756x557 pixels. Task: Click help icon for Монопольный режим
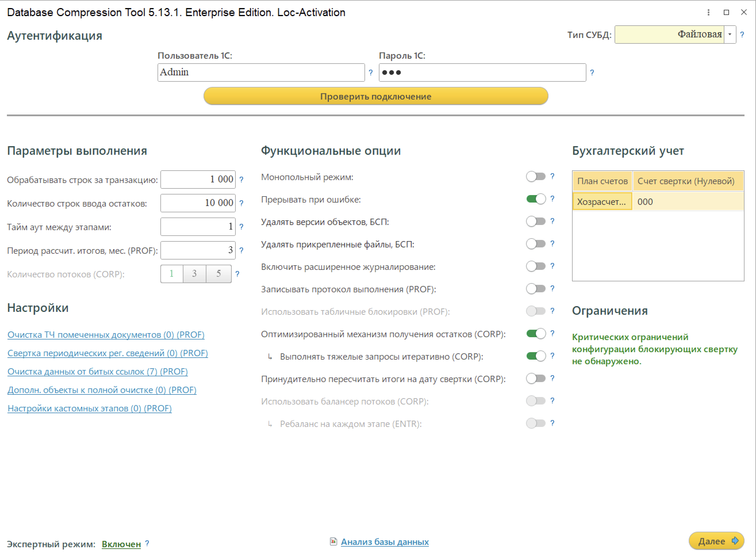(x=552, y=176)
